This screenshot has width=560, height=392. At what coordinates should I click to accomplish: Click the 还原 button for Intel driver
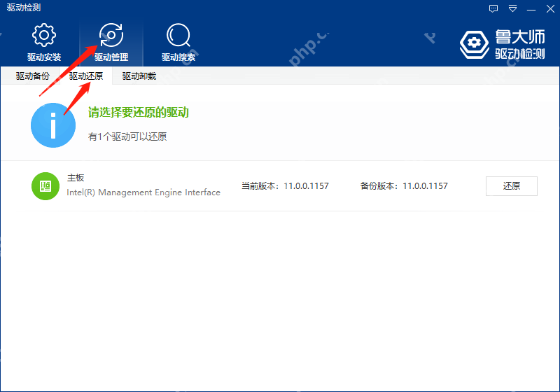pyautogui.click(x=512, y=186)
